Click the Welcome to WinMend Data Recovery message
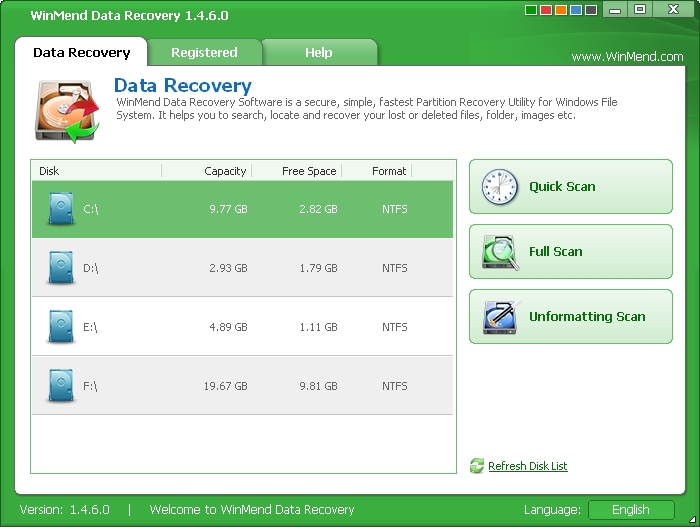700x527 pixels. point(252,510)
